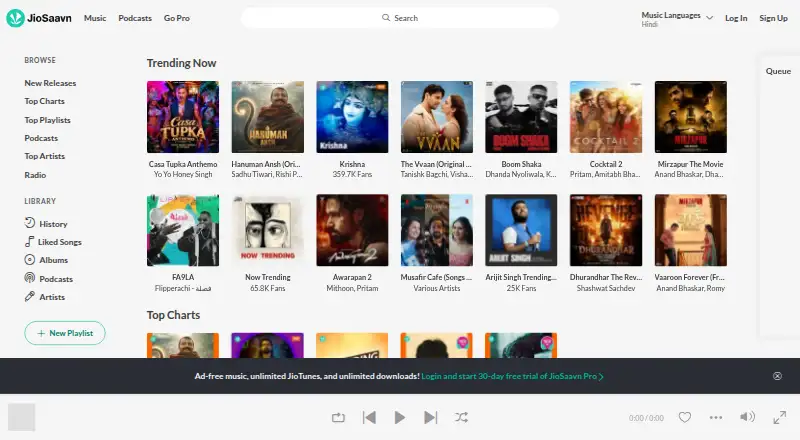Toggle the repeat button
Image resolution: width=800 pixels, height=440 pixels.
(x=338, y=418)
